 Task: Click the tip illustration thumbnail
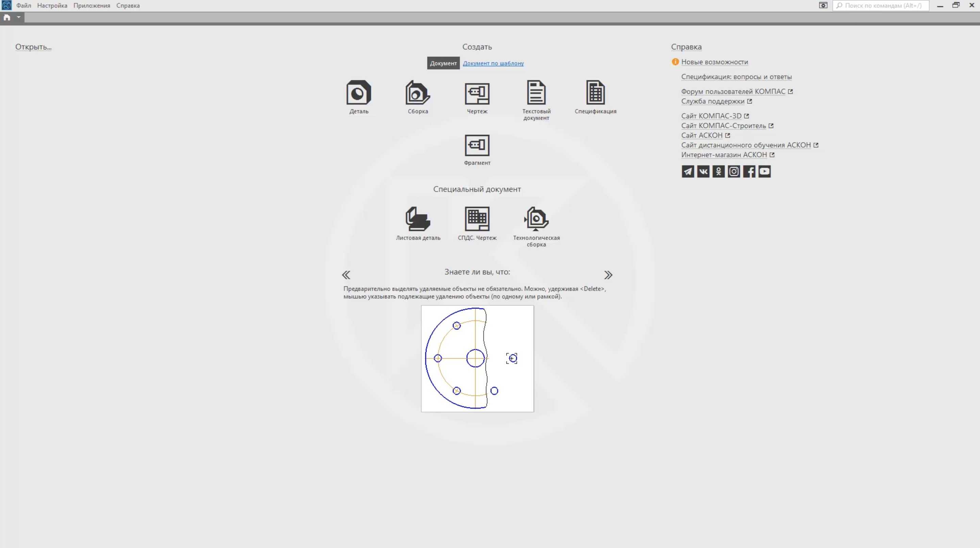477,359
